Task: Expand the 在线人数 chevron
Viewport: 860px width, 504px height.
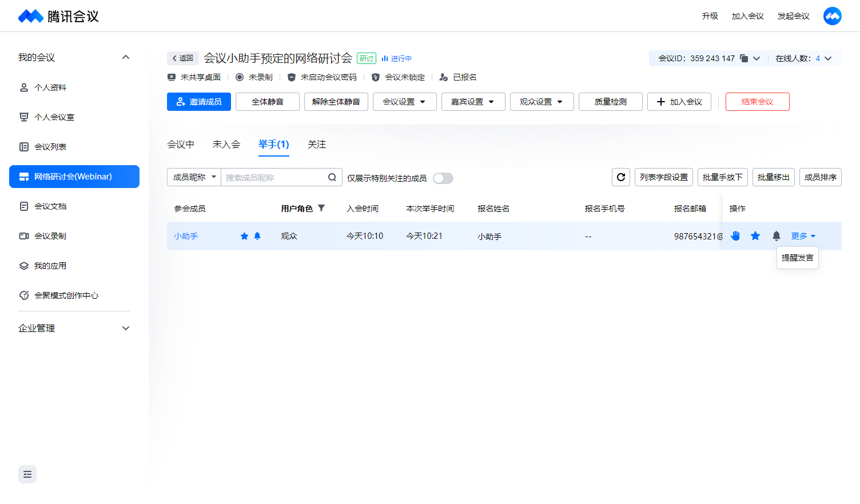Action: coord(828,58)
